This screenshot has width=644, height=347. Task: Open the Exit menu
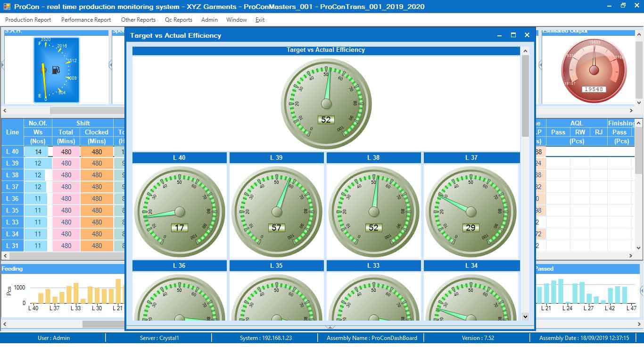point(260,20)
